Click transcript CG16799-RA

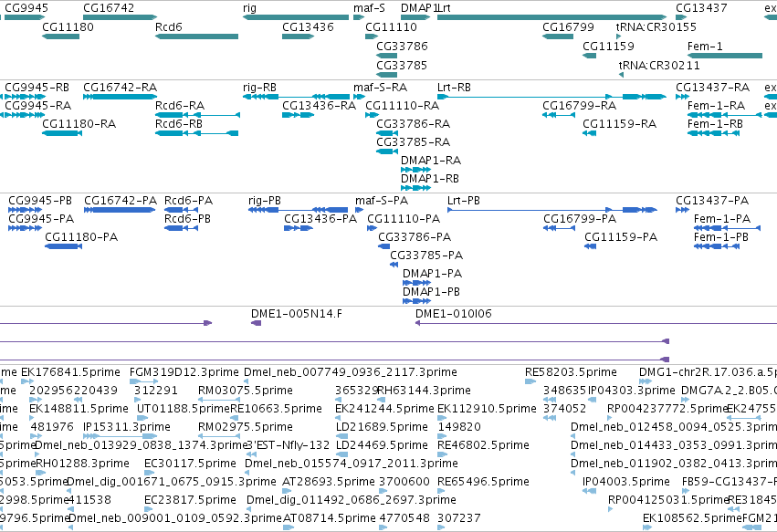(559, 115)
